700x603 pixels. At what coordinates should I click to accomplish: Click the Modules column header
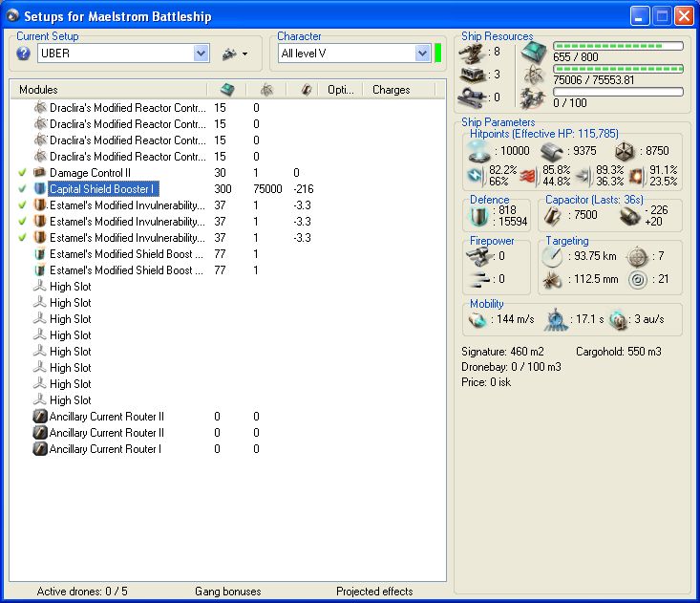pyautogui.click(x=39, y=90)
